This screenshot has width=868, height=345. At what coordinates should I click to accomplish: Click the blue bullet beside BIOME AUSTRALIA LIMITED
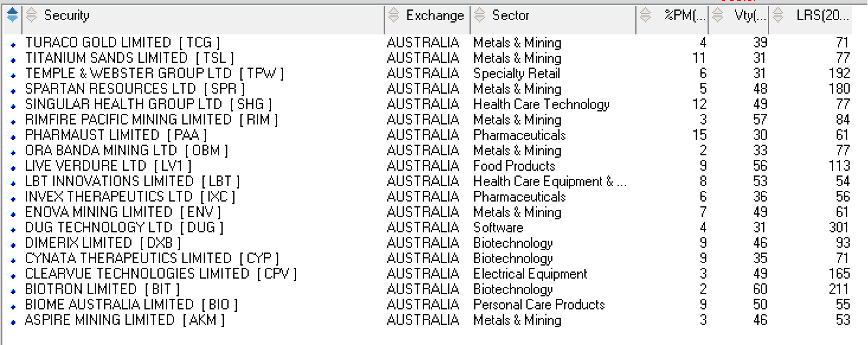pyautogui.click(x=13, y=306)
